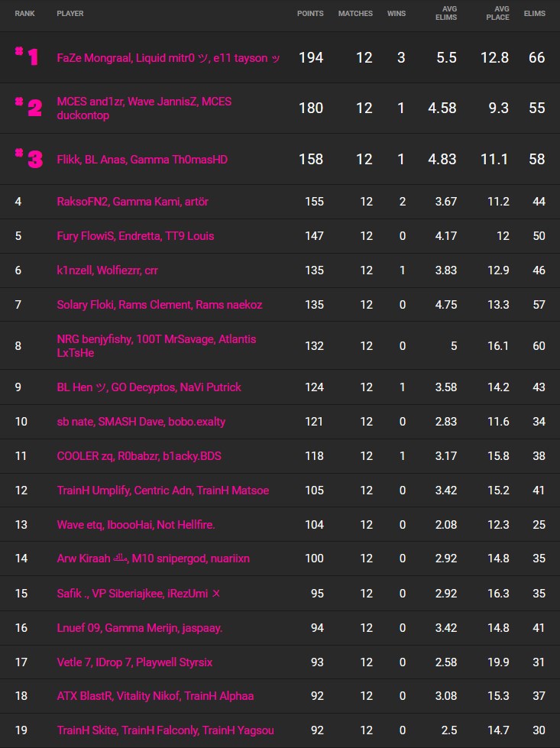The image size is (560, 748).
Task: Open the TrainH Umplify team link
Action: click(x=163, y=491)
